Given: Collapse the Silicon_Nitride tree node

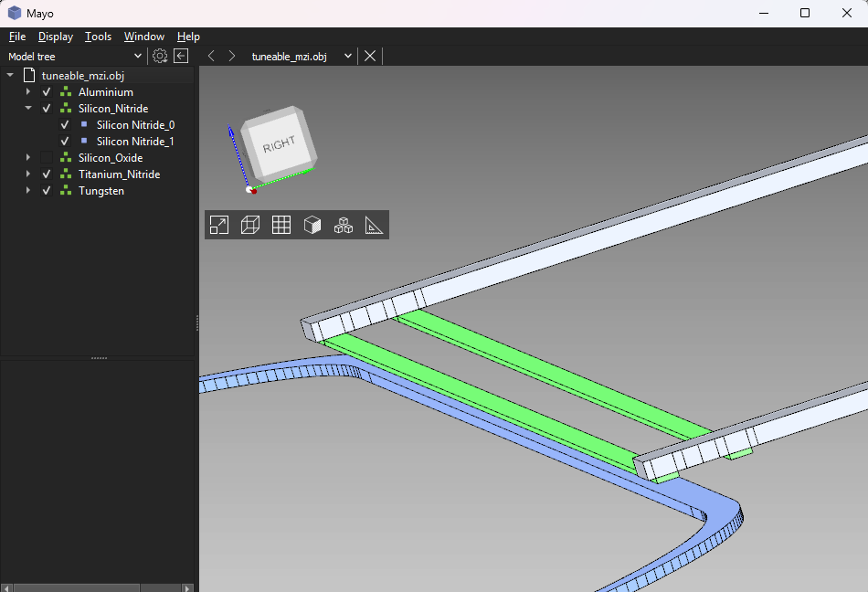Looking at the screenshot, I should [x=28, y=109].
